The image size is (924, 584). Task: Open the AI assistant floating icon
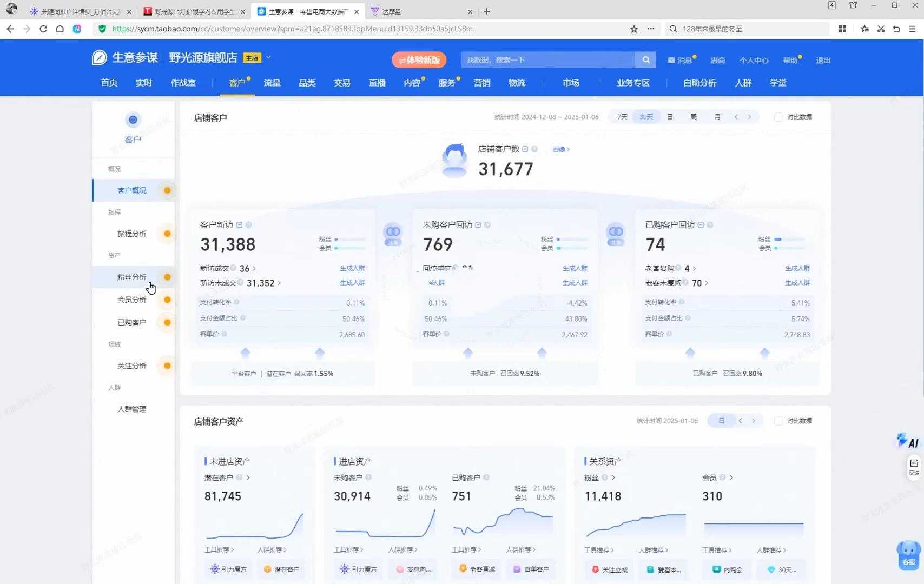(x=908, y=441)
